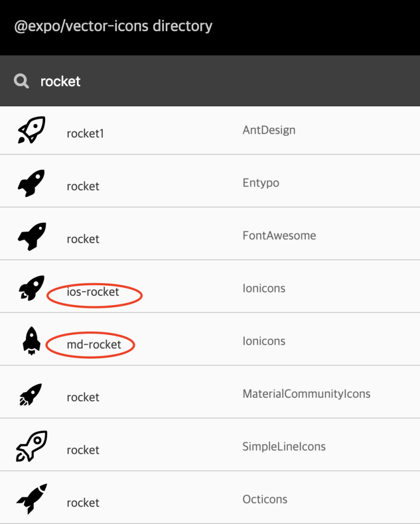Viewport: 420px width, 524px height.
Task: Click the rocket search input field
Action: 60,81
